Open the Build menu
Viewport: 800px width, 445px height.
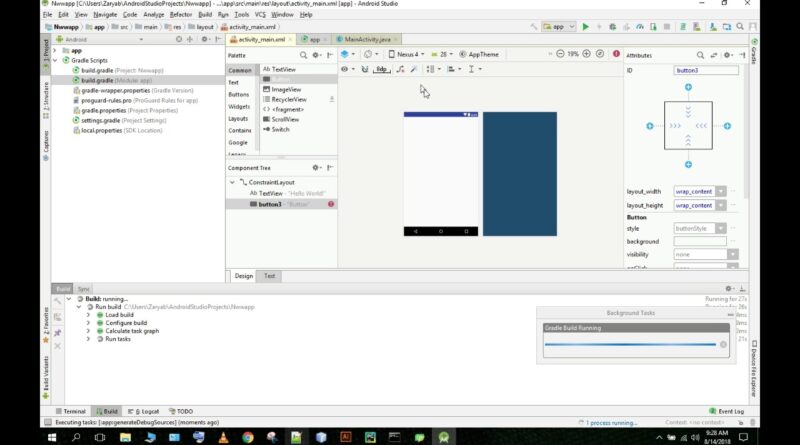[x=205, y=15]
